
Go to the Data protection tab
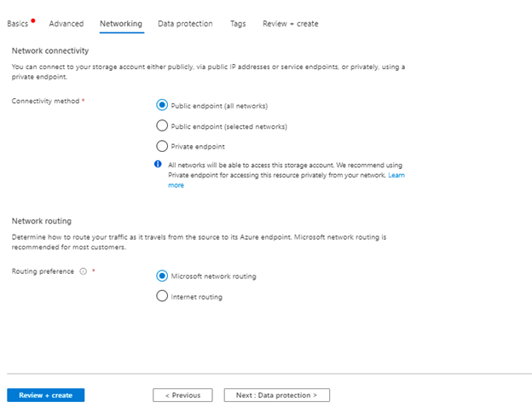point(185,24)
